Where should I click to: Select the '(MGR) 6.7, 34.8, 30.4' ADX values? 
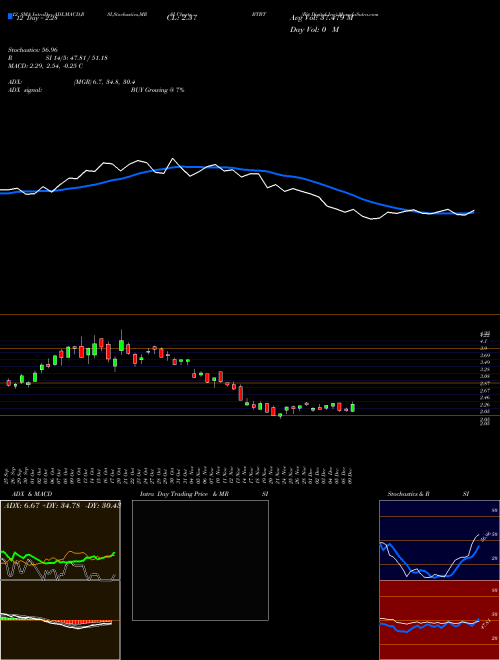click(x=104, y=82)
